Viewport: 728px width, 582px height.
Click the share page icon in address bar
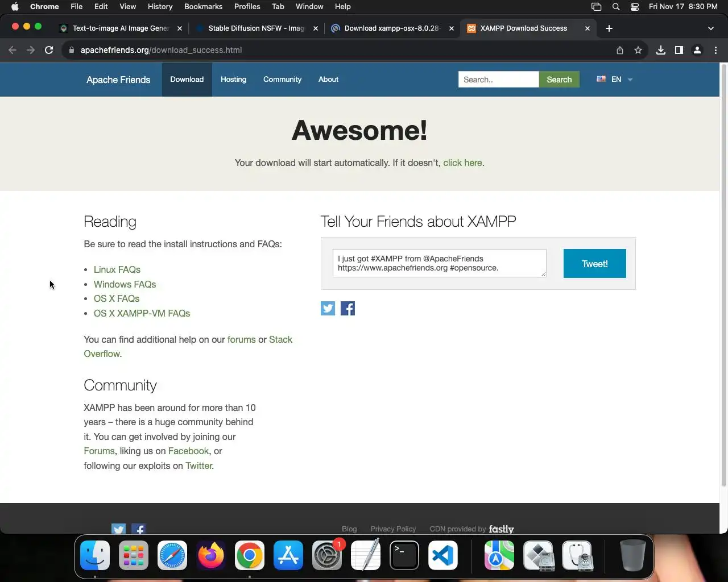coord(620,50)
